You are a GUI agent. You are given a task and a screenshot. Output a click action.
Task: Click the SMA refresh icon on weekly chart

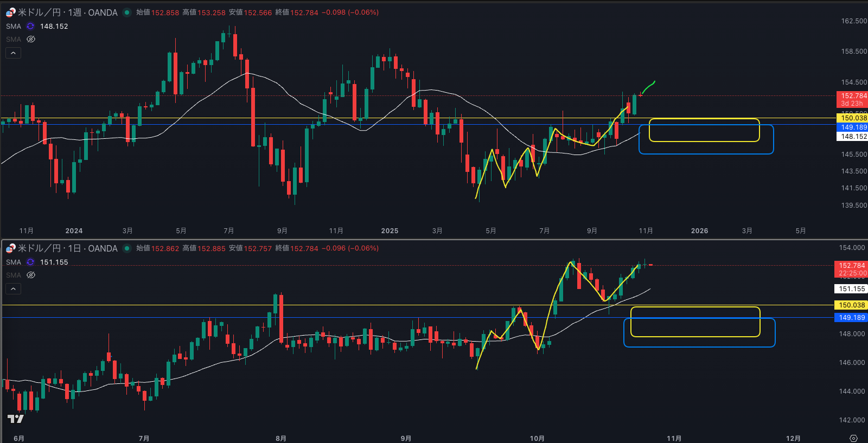point(30,26)
